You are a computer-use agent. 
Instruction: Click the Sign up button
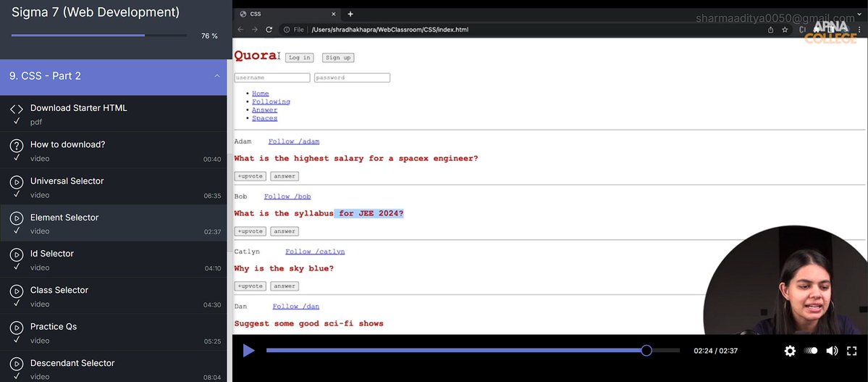point(337,58)
